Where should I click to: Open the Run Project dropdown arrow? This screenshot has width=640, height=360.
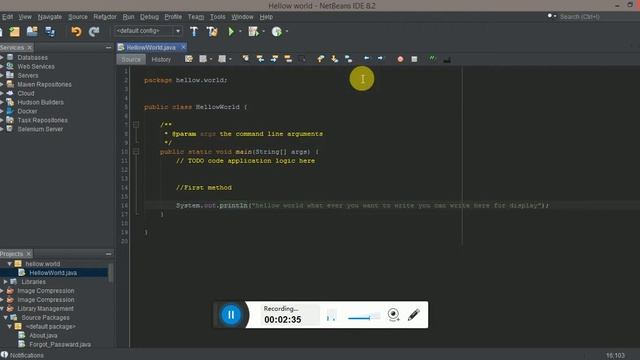pos(240,31)
